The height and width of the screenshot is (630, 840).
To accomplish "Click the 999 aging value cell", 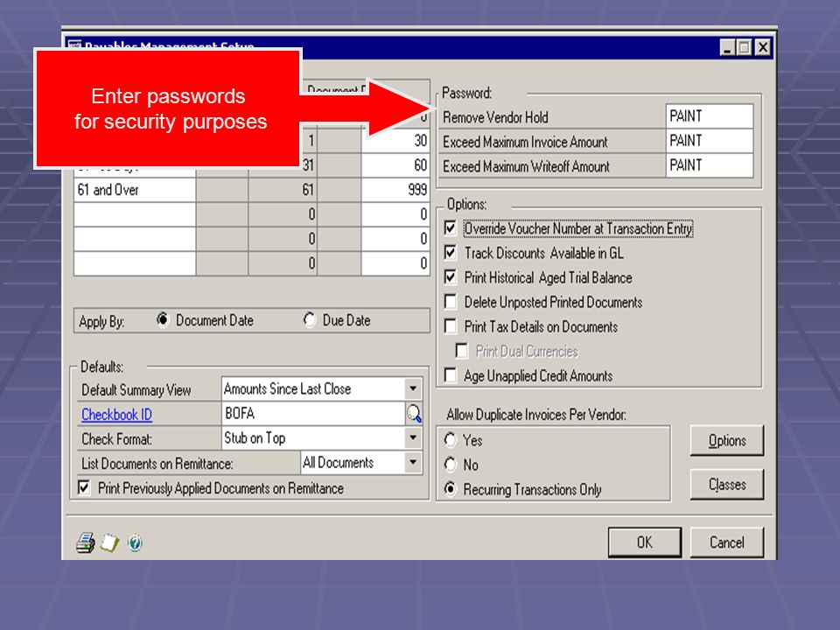I will 395,190.
